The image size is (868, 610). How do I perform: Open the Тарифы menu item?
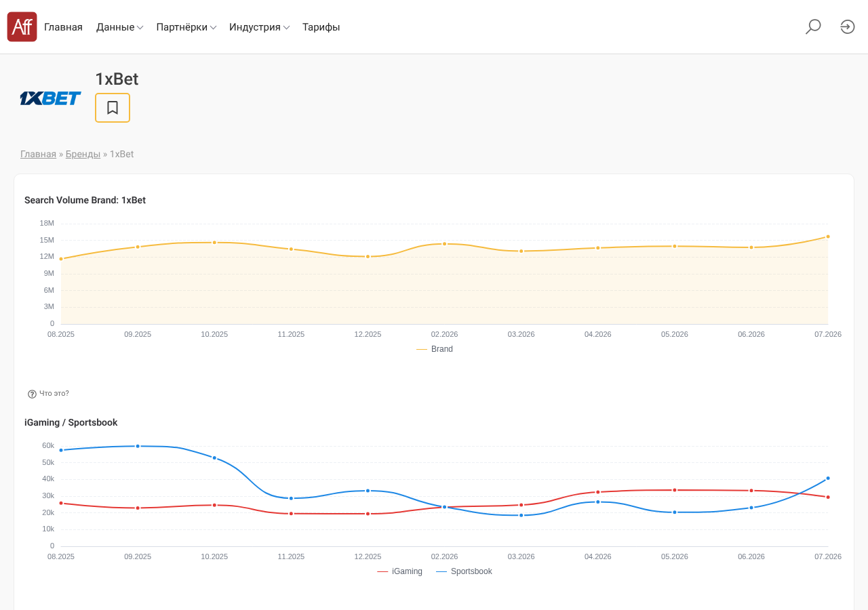click(x=321, y=27)
